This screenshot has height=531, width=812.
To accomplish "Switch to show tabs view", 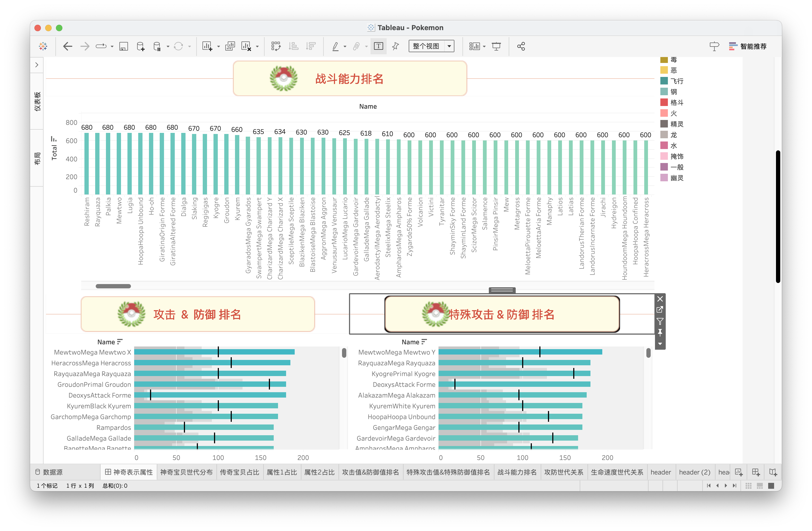I will (x=771, y=486).
